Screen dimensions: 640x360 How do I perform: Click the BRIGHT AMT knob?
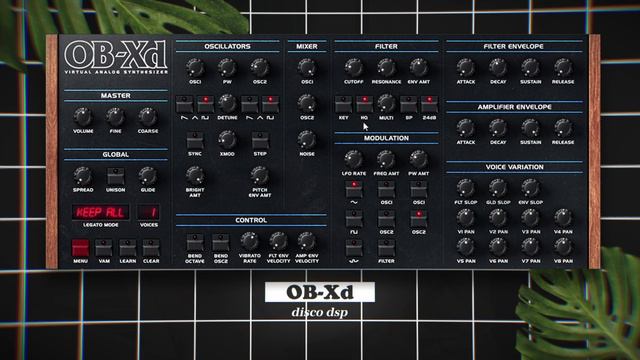click(x=195, y=176)
